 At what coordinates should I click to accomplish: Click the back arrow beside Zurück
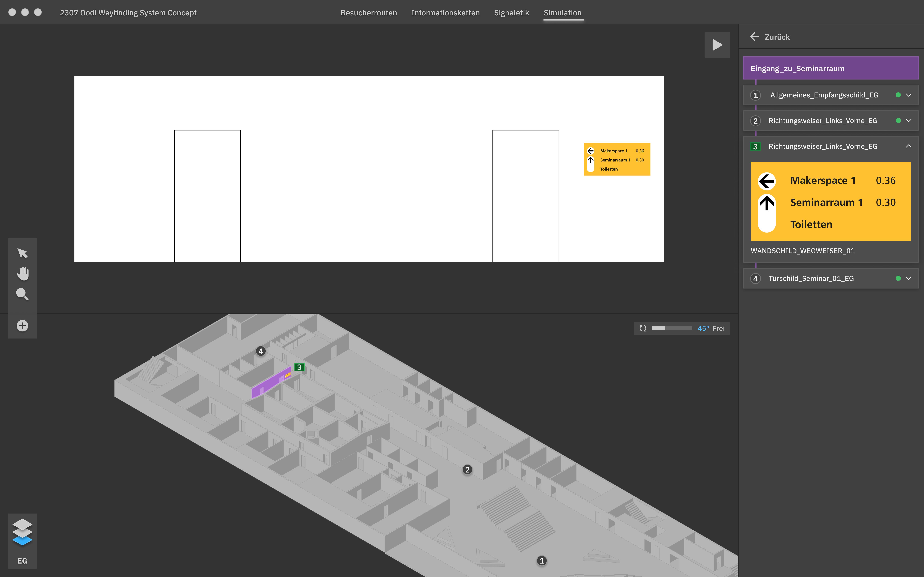(x=755, y=37)
